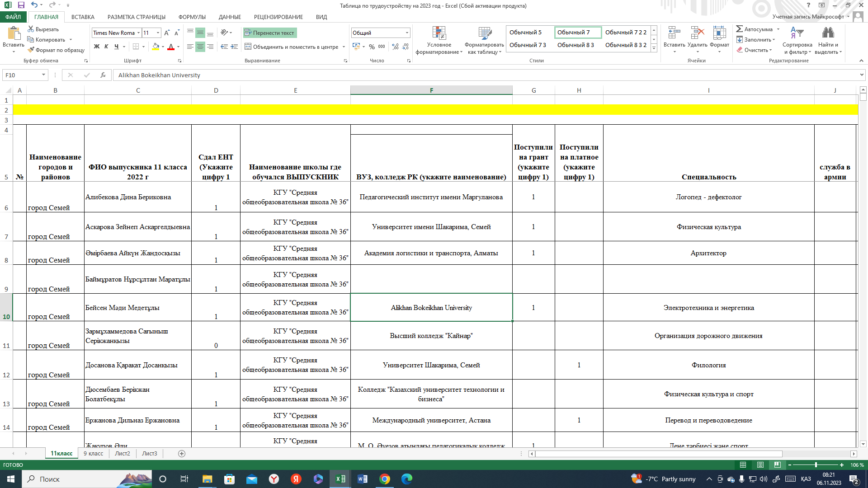Image resolution: width=868 pixels, height=488 pixels.
Task: Open Найти и выделить binoculars
Action: click(x=828, y=40)
